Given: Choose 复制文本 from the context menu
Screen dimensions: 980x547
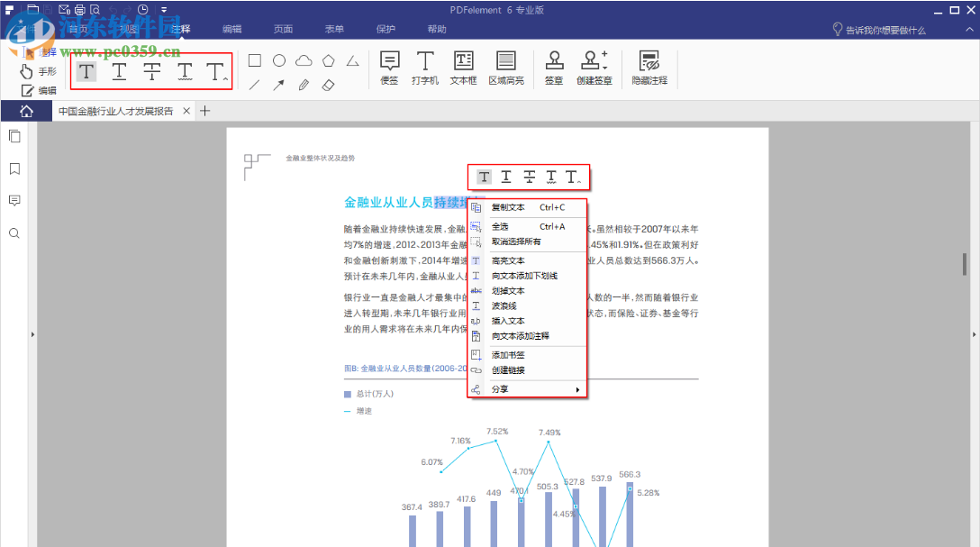Looking at the screenshot, I should (510, 205).
